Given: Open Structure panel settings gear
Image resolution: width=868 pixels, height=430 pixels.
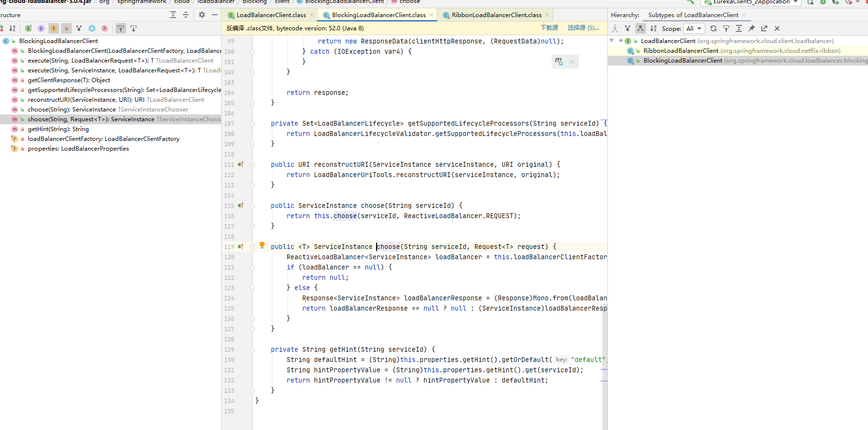Looking at the screenshot, I should pos(202,15).
